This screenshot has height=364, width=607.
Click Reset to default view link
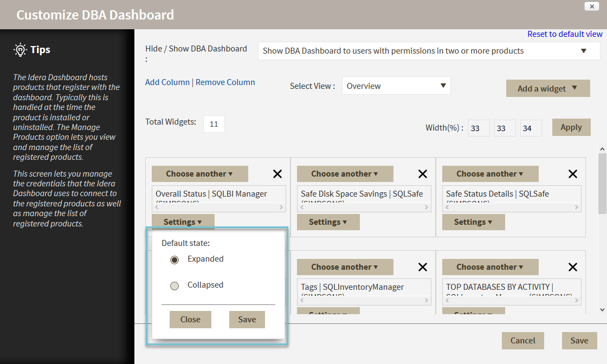tap(565, 34)
